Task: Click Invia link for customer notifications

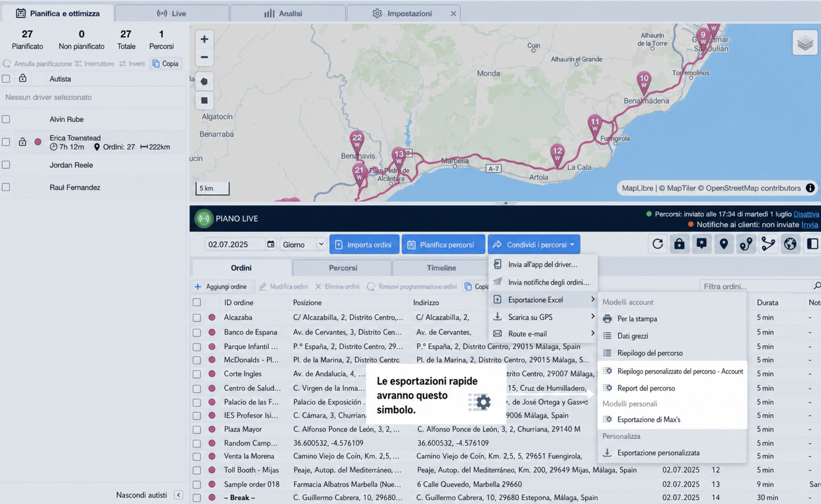Action: click(x=809, y=224)
